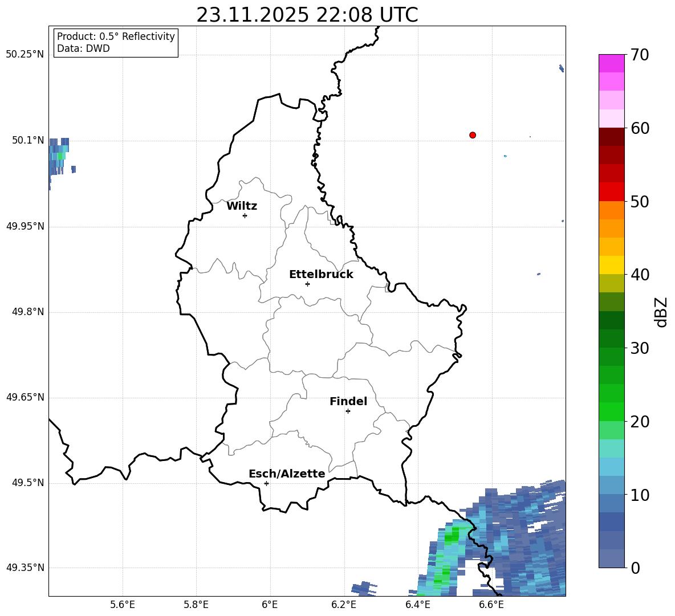675x616 pixels.
Task: Click the 50.25°N latitude label
Action: 25,55
